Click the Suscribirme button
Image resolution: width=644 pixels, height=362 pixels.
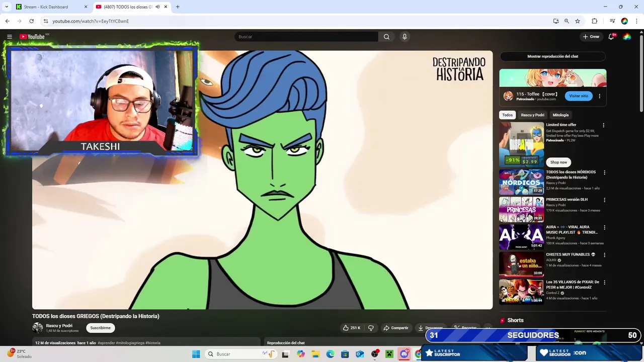100,328
